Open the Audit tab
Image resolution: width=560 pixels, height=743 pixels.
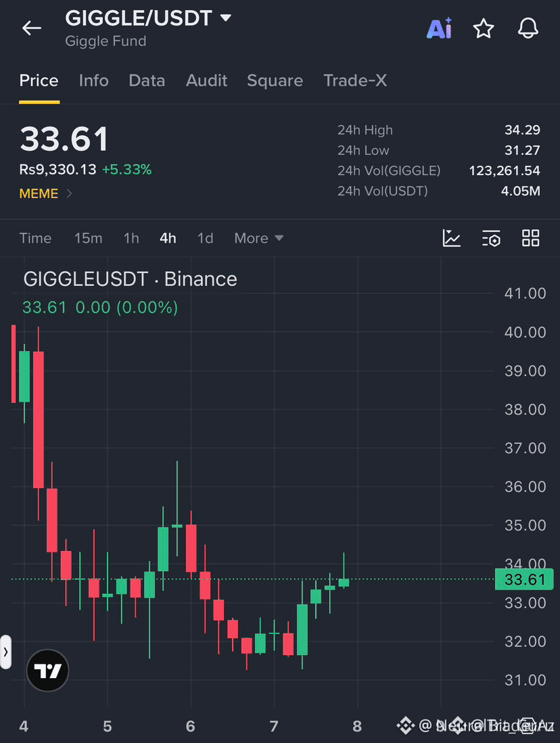click(207, 80)
